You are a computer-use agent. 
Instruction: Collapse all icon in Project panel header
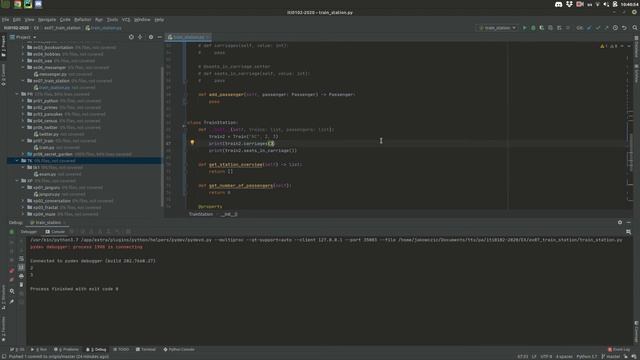[x=140, y=37]
